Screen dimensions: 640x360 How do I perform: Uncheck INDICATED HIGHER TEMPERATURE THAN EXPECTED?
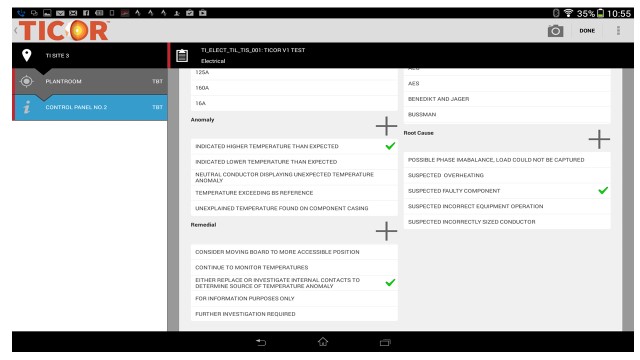[294, 146]
